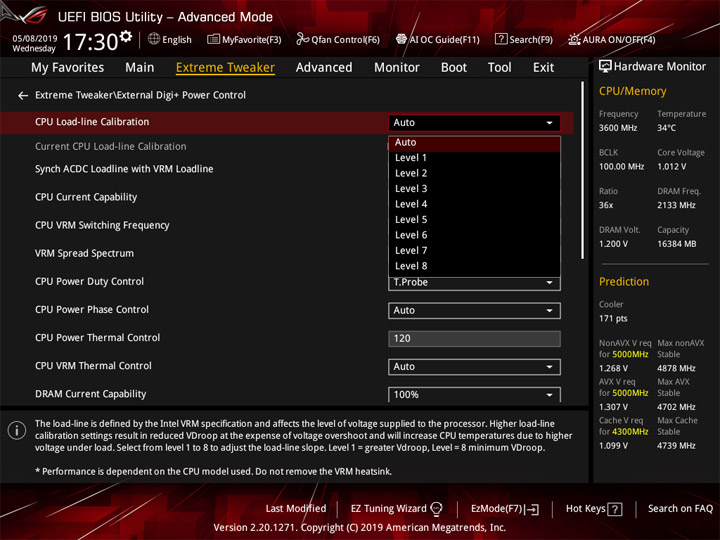
Task: Open Qfan Control(F6) fan icon
Action: point(302,39)
